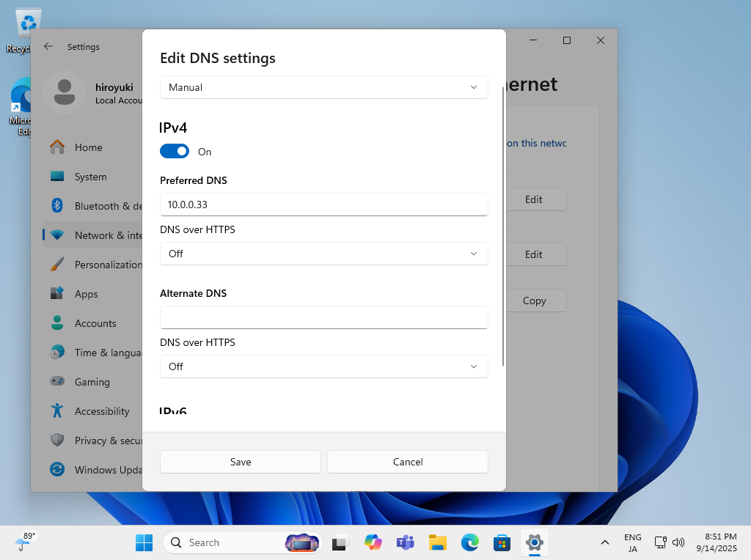Select System in Settings sidebar

point(90,177)
